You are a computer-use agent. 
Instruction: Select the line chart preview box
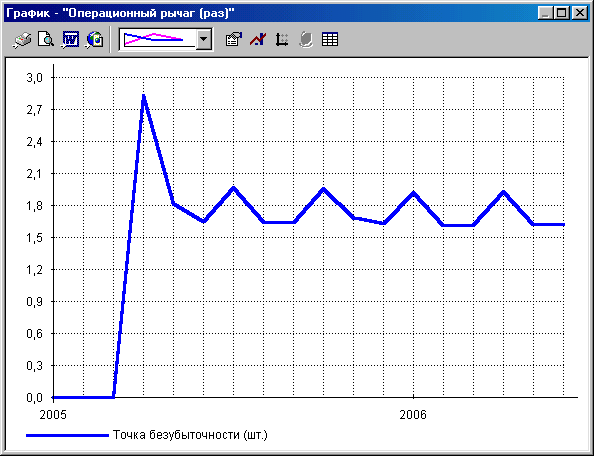pos(158,39)
